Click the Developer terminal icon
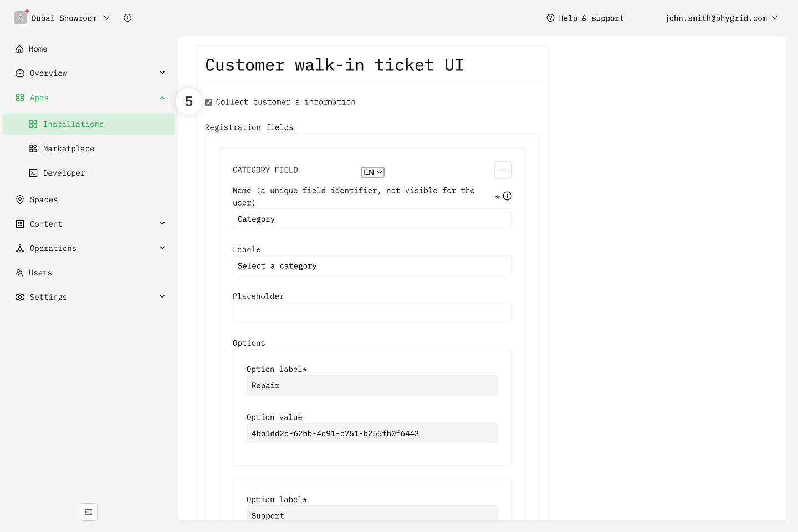Image resolution: width=798 pixels, height=532 pixels. (x=33, y=173)
